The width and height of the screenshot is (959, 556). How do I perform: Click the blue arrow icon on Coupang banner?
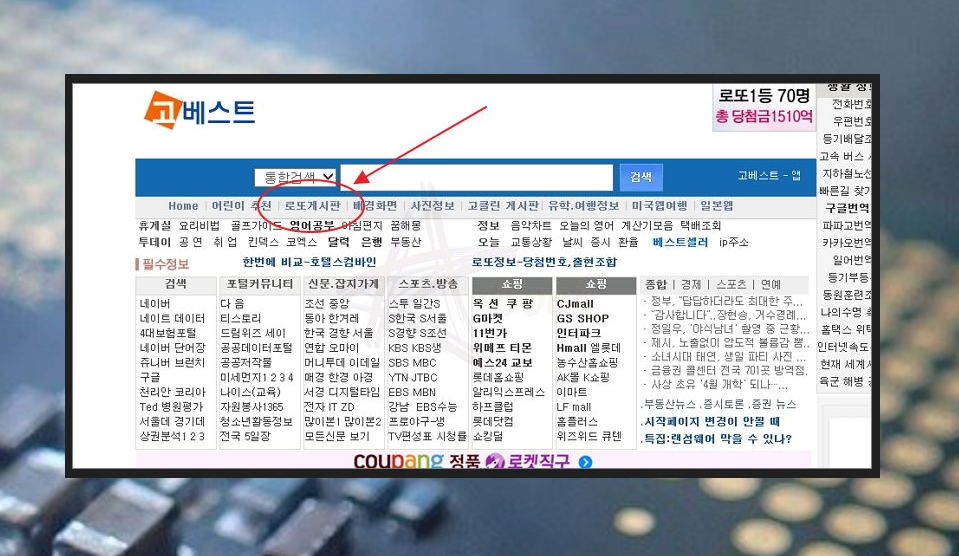(585, 462)
